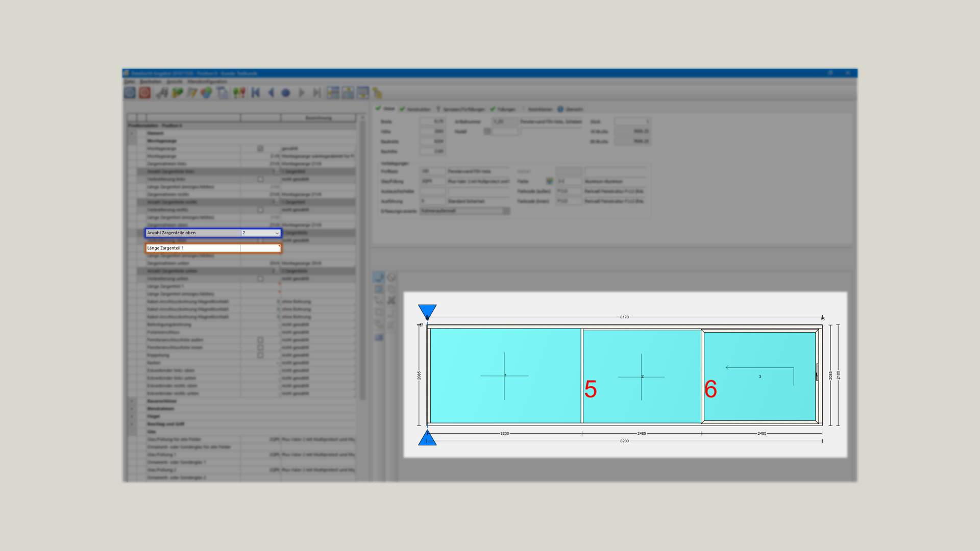The image size is (980, 551).
Task: Go to next position in toolbar
Action: (301, 93)
